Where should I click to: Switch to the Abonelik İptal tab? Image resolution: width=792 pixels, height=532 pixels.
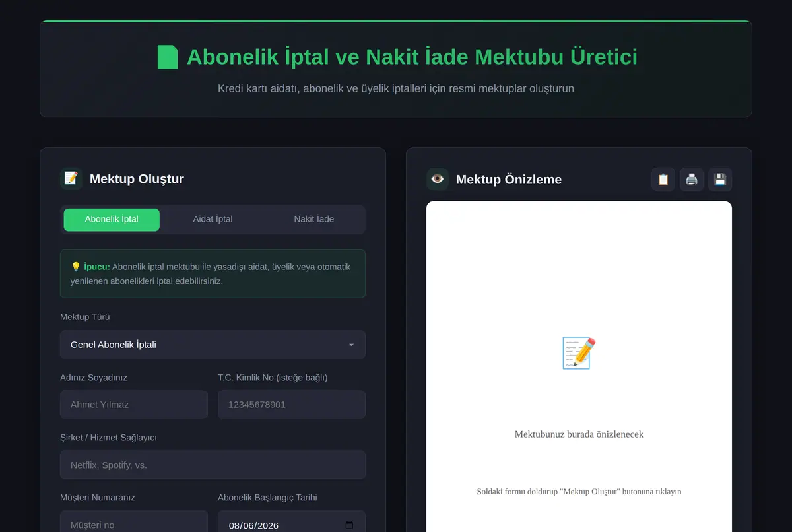pyautogui.click(x=112, y=220)
